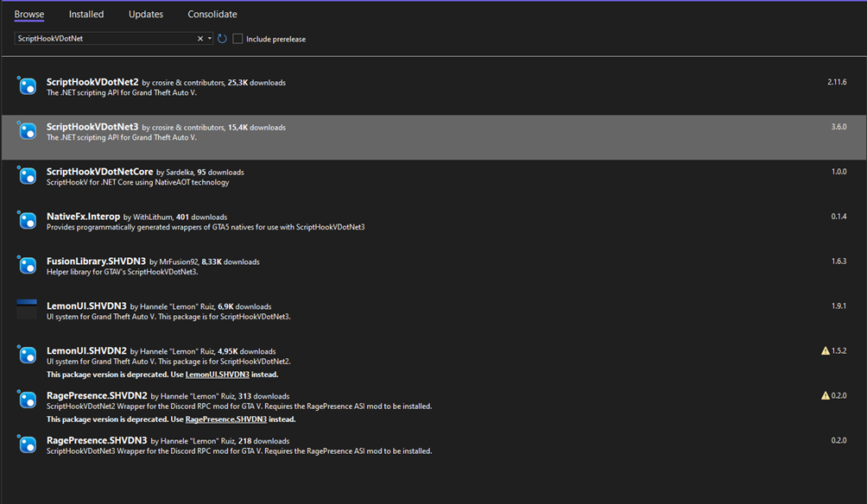Viewport: 867px width, 504px height.
Task: Click version number 1.9.1
Action: pyautogui.click(x=839, y=306)
